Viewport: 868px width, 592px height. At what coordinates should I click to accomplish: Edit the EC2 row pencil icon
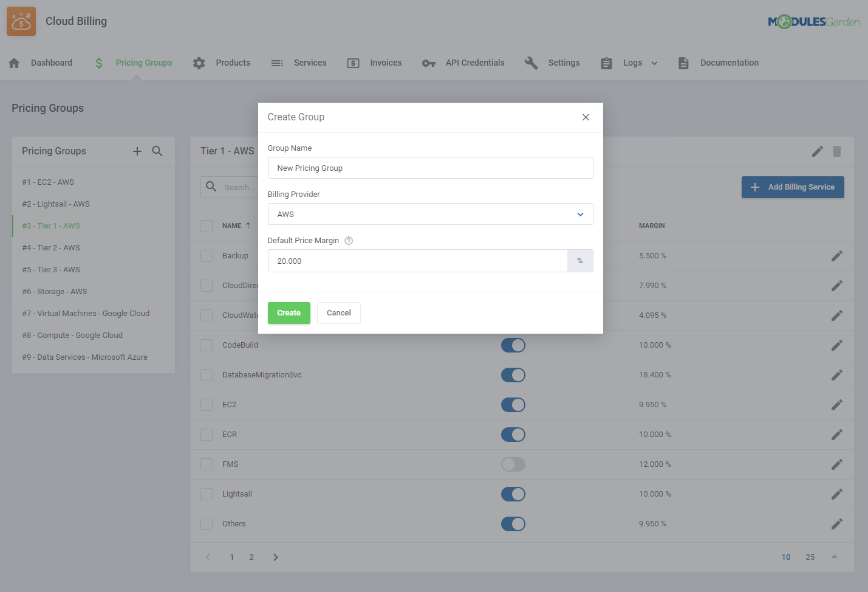[x=837, y=405]
